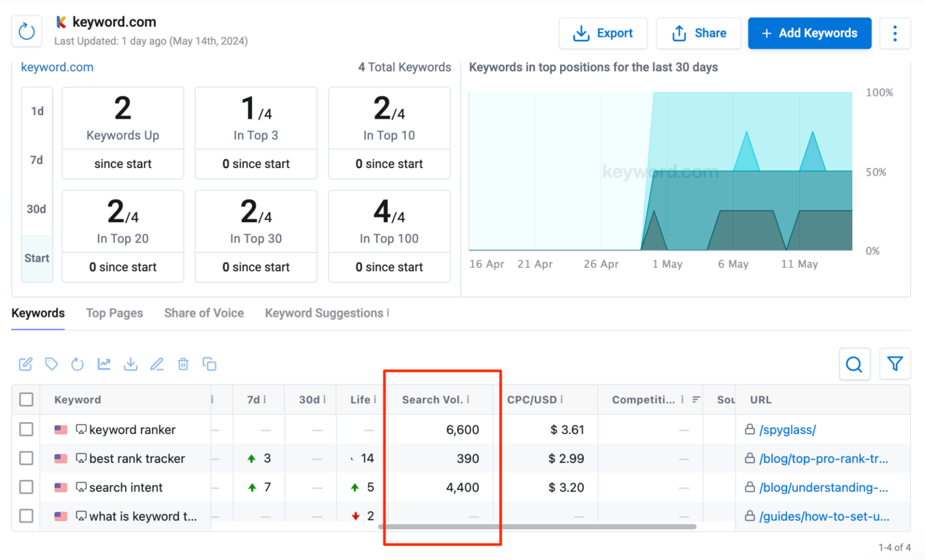Screen dimensions: 925x560
Task: Open the tag/label icon in keywords toolbar
Action: [x=51, y=364]
